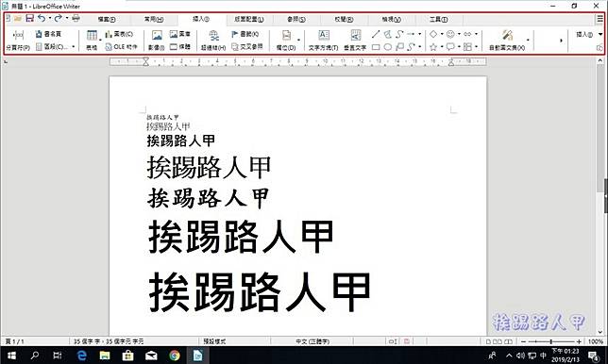Open the View (檢視) tab
Screen dimensions: 608x364
coord(391,19)
